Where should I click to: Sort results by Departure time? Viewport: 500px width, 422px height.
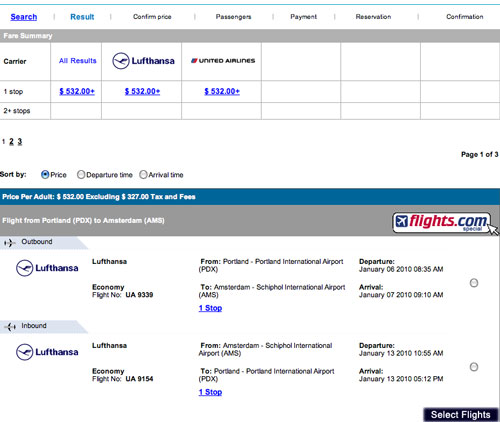click(x=81, y=175)
